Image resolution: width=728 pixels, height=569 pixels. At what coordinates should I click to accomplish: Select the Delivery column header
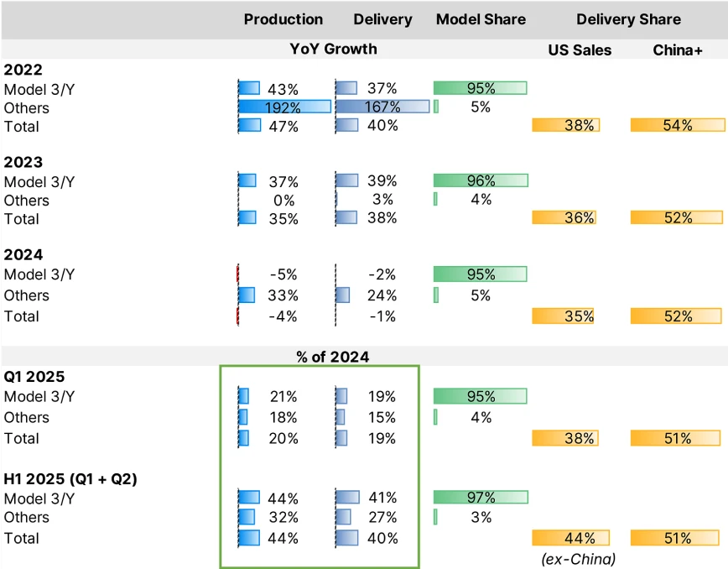point(382,19)
